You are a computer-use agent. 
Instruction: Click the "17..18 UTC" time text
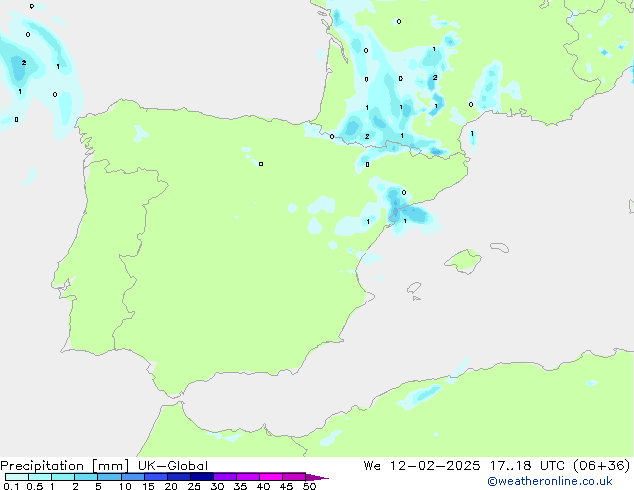pyautogui.click(x=527, y=466)
